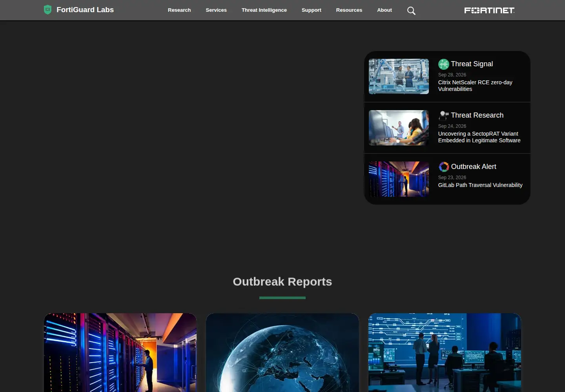Click the Outbreak Reports section heading
Screen dimensions: 565x392
(282, 281)
